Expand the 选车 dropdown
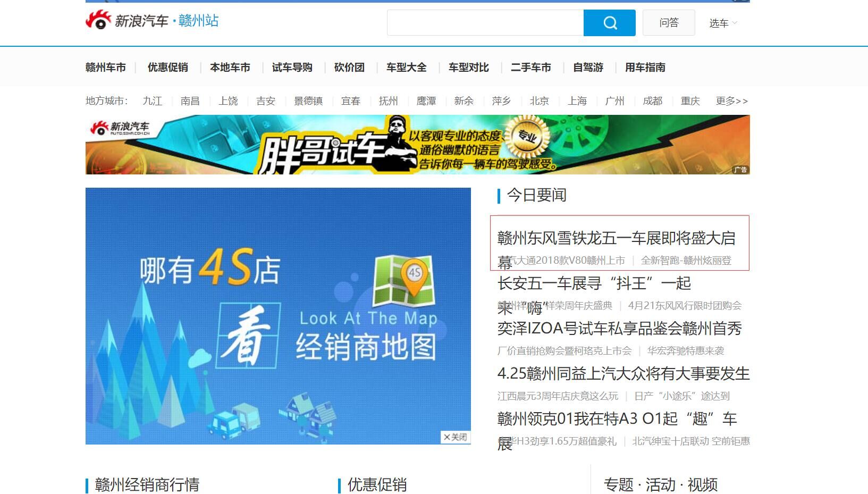The image size is (868, 494). pyautogui.click(x=723, y=23)
